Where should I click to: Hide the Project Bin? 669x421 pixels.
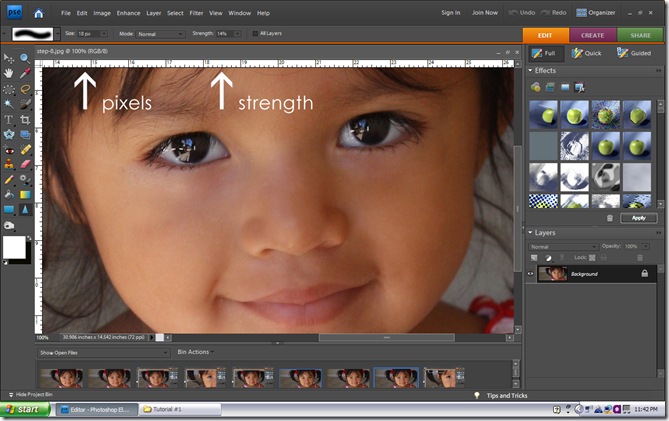point(35,395)
